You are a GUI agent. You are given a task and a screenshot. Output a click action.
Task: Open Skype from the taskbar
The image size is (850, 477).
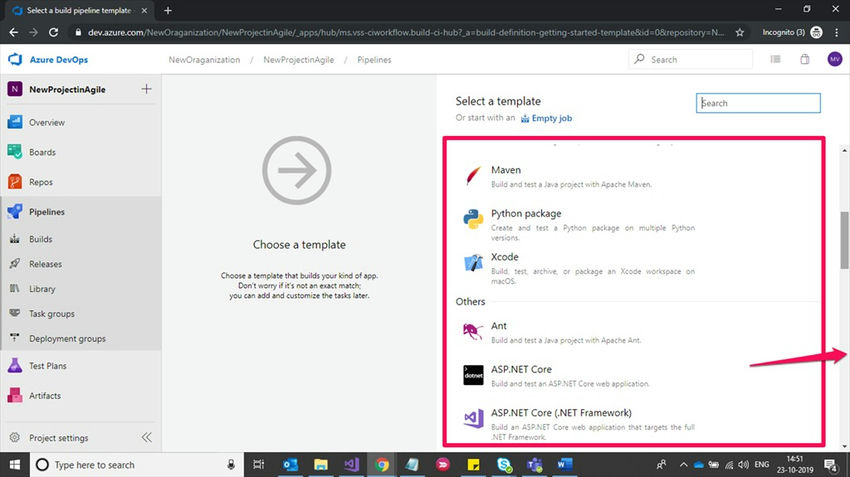504,465
